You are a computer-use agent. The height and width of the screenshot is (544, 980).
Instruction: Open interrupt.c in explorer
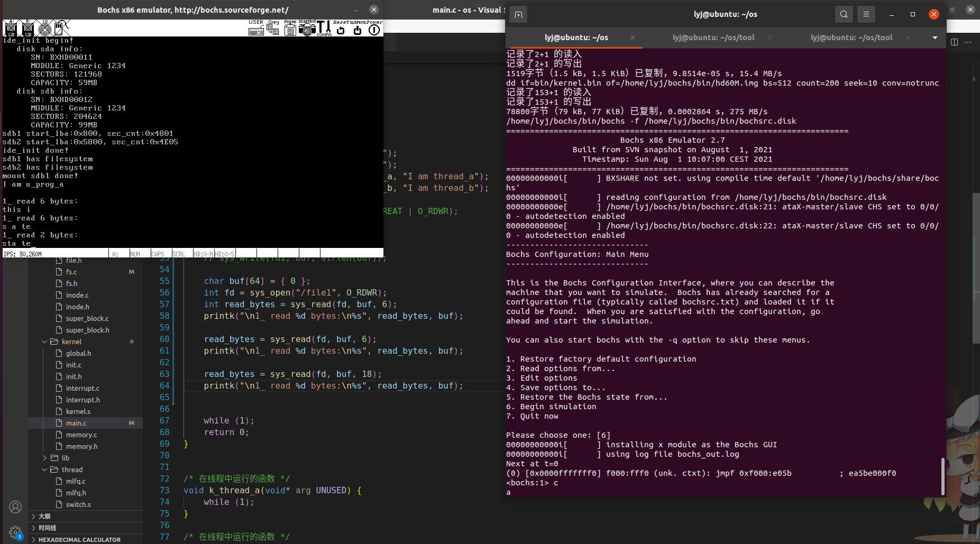83,388
